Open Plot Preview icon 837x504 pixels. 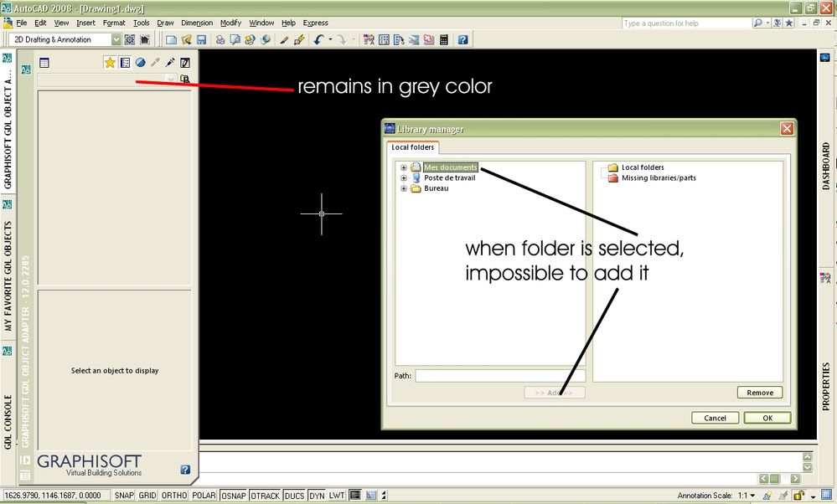click(235, 39)
